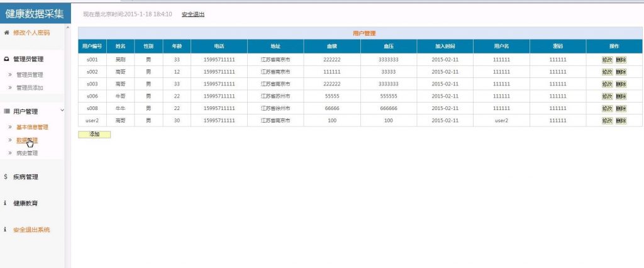Click the inbox icon beside 管理员管理
644x268 pixels.
click(x=6, y=59)
